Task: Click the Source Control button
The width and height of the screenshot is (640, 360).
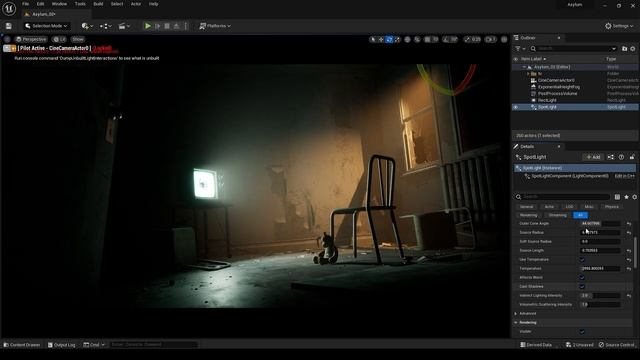Action: 617,345
